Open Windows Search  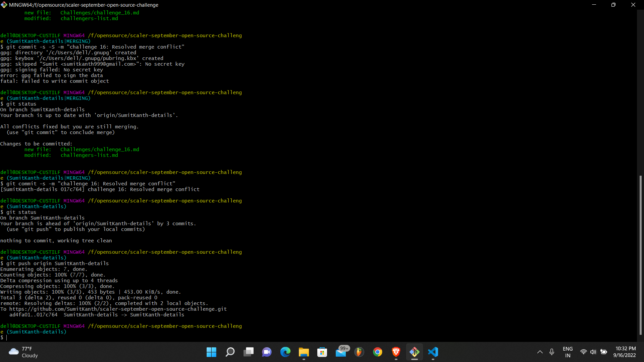tap(230, 352)
